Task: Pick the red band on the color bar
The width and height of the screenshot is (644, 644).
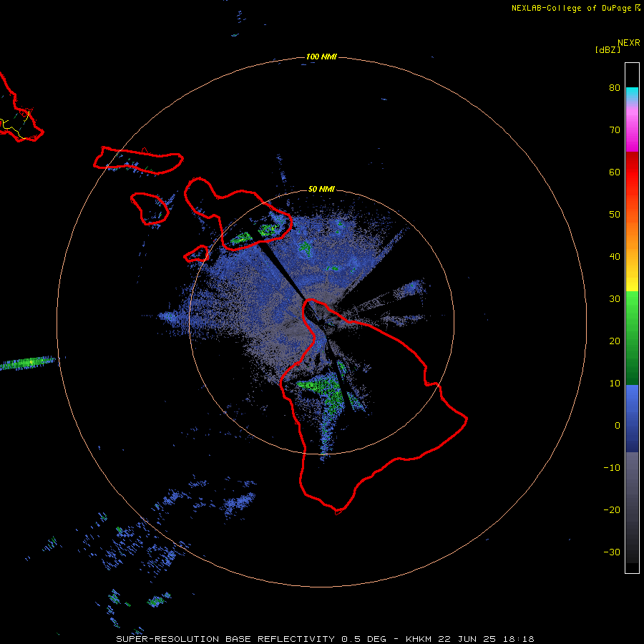Action: pyautogui.click(x=632, y=172)
